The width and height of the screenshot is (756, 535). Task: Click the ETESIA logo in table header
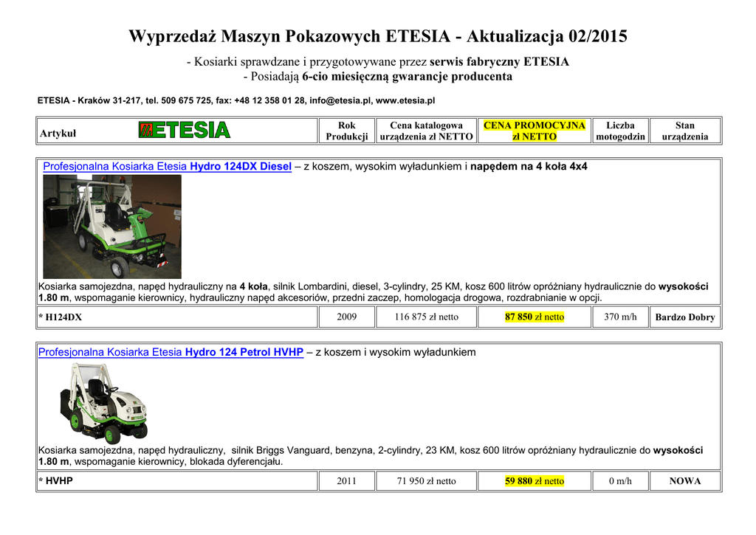pos(184,131)
